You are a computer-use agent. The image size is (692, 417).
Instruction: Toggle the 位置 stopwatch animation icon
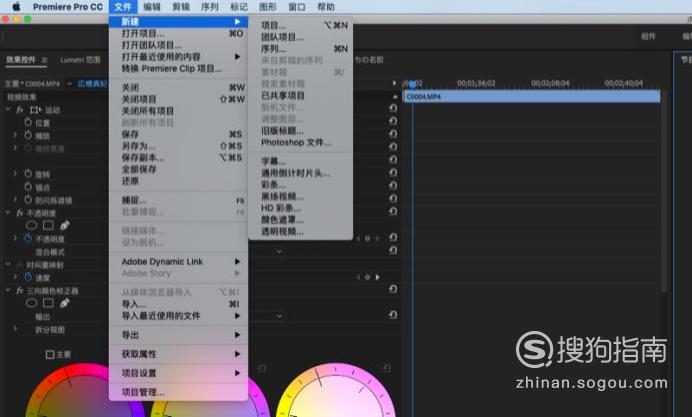[28, 122]
